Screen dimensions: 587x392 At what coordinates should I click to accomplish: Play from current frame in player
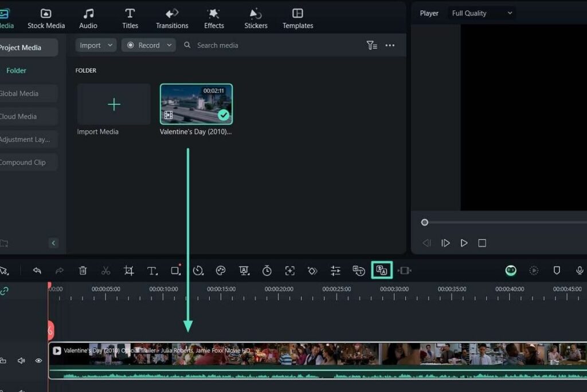(445, 243)
